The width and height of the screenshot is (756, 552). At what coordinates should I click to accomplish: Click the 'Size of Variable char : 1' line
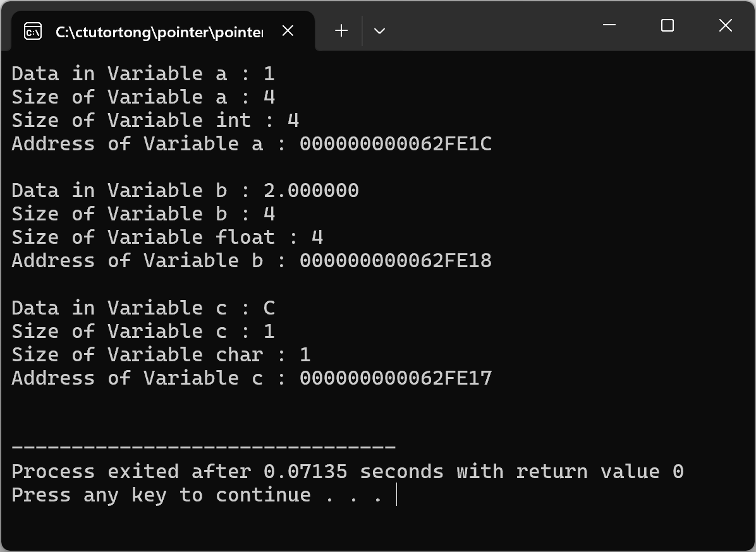click(161, 354)
